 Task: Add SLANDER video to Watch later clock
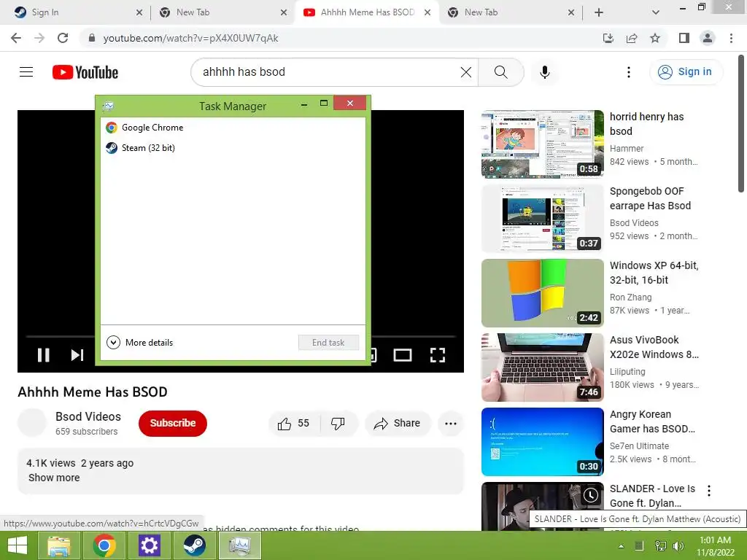point(590,495)
